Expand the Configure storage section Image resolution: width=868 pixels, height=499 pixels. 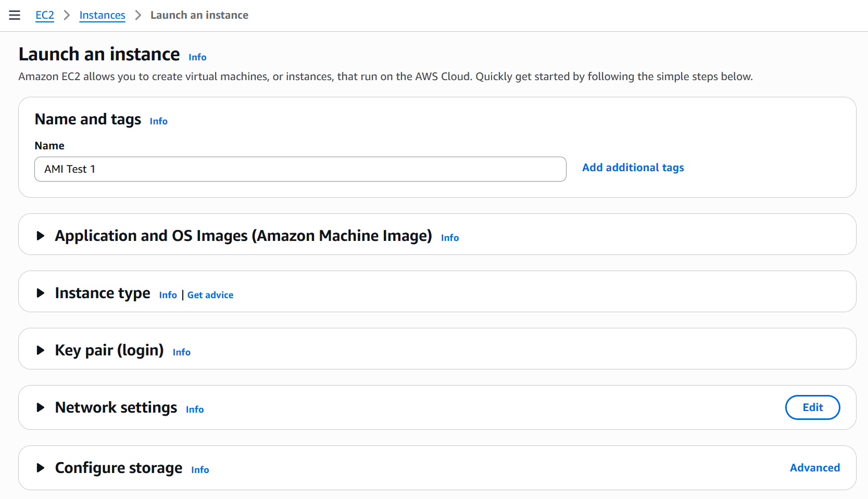click(x=41, y=468)
